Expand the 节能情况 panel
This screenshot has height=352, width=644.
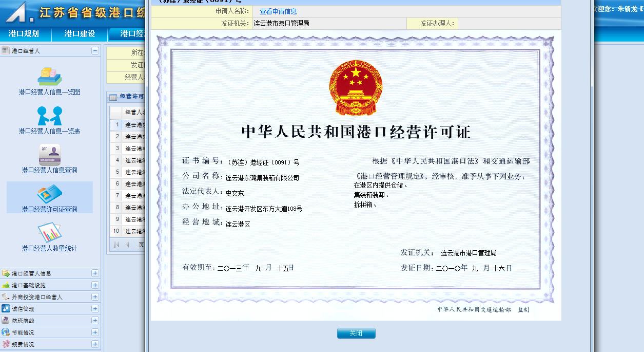point(95,332)
